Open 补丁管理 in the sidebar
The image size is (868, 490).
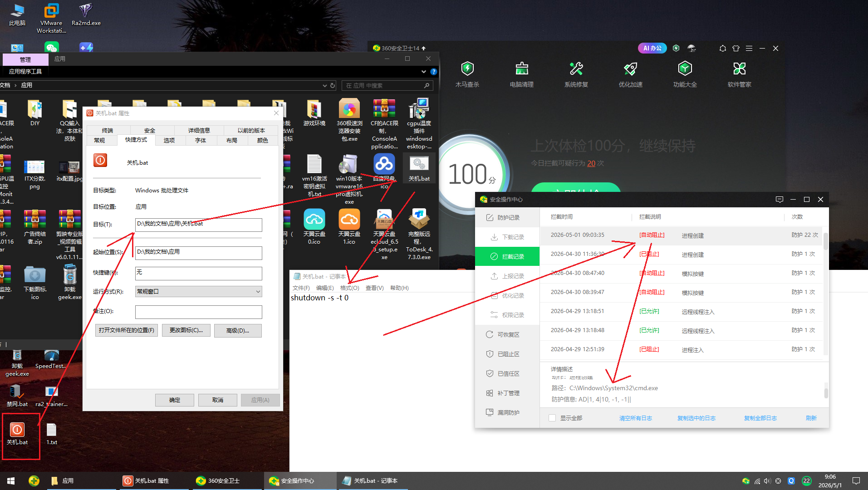507,393
